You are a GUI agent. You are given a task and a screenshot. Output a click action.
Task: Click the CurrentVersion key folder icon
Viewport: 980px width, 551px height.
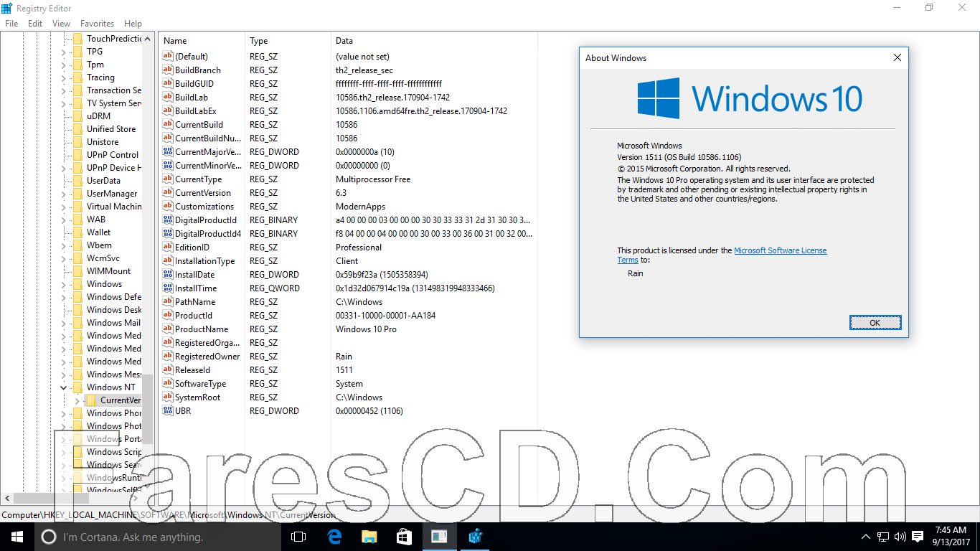[91, 400]
